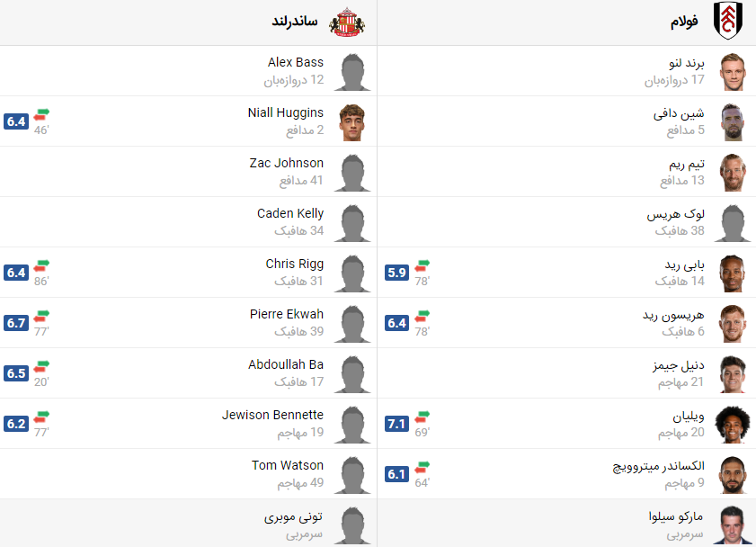
Task: Open Tom Watson's player profile
Action: [288, 465]
